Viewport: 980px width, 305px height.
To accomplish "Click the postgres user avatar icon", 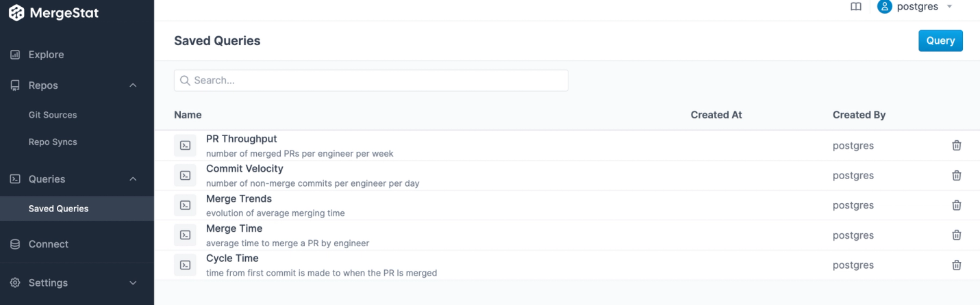I will (885, 7).
